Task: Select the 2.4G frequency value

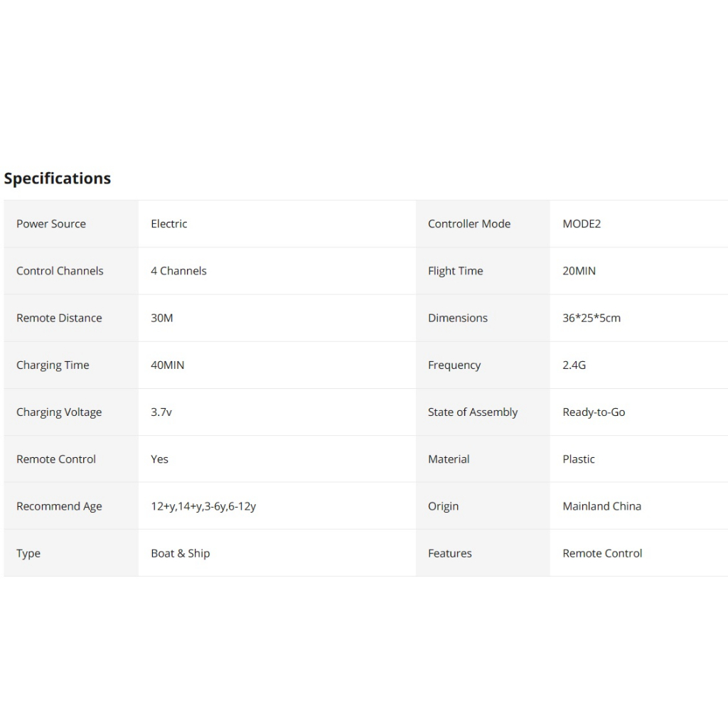Action: [x=574, y=365]
